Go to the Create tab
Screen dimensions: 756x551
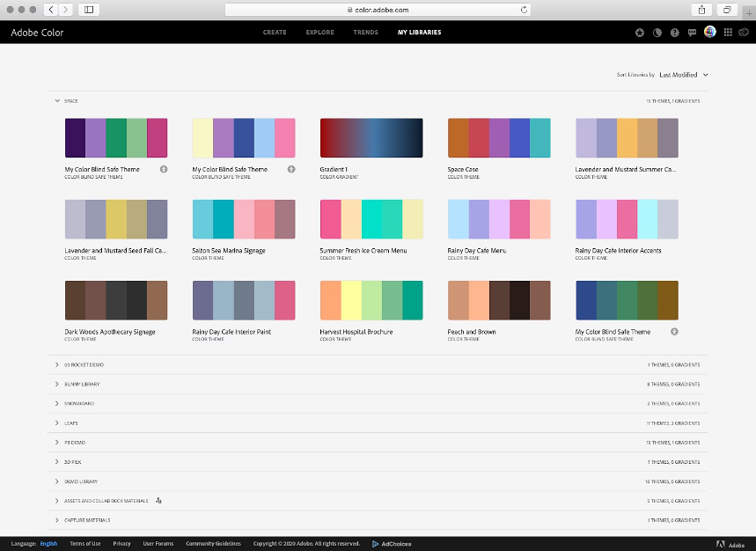275,33
